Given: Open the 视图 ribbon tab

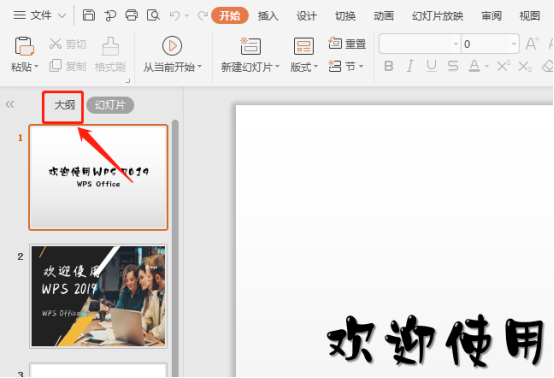Looking at the screenshot, I should (x=530, y=16).
